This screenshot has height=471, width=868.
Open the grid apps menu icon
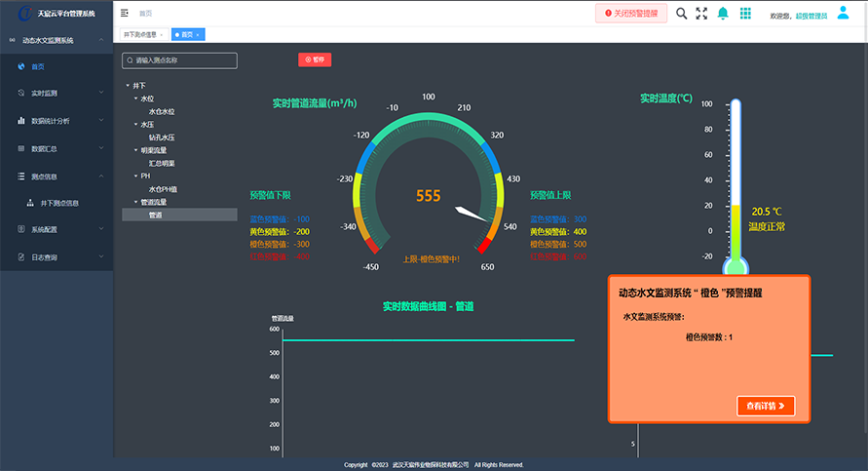(745, 14)
